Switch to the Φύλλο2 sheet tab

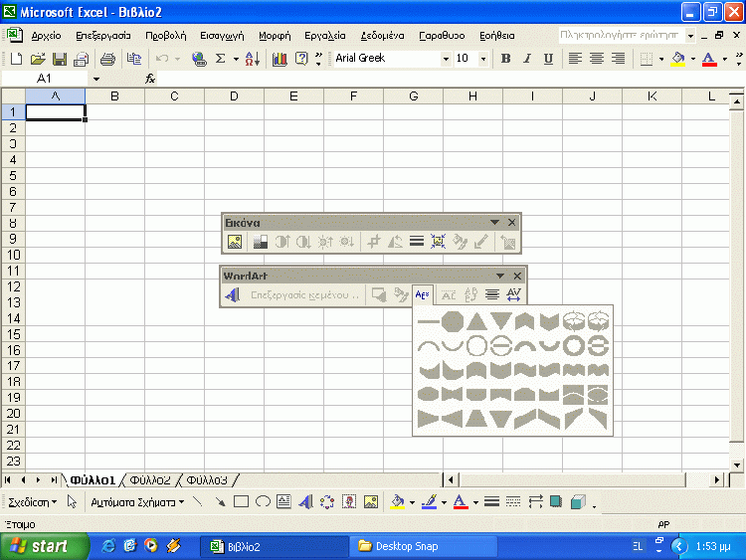[150, 480]
